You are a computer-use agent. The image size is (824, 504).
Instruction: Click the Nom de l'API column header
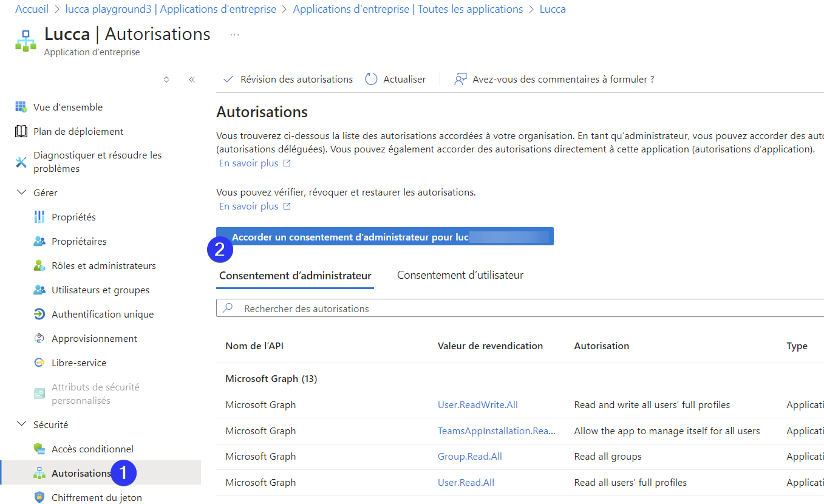[x=254, y=346]
